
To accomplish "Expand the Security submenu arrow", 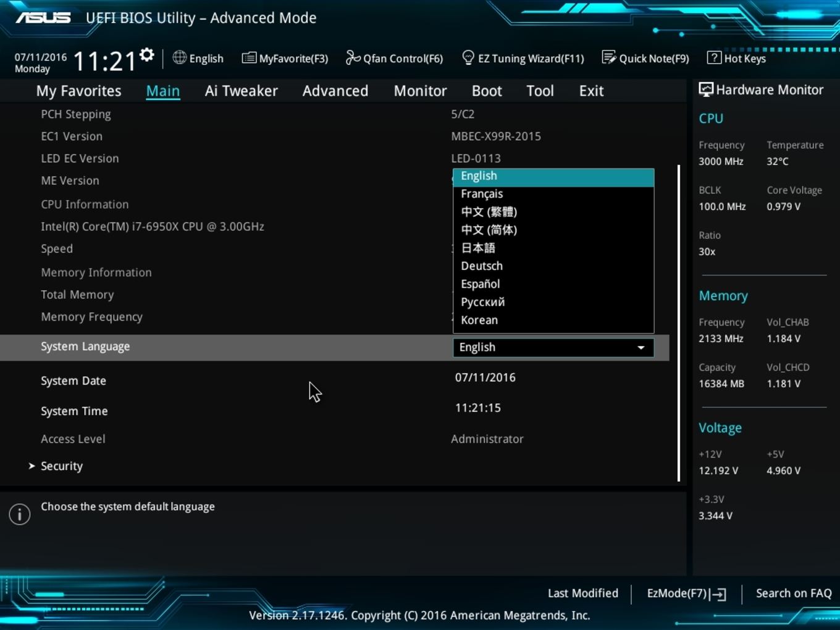I will [x=31, y=466].
